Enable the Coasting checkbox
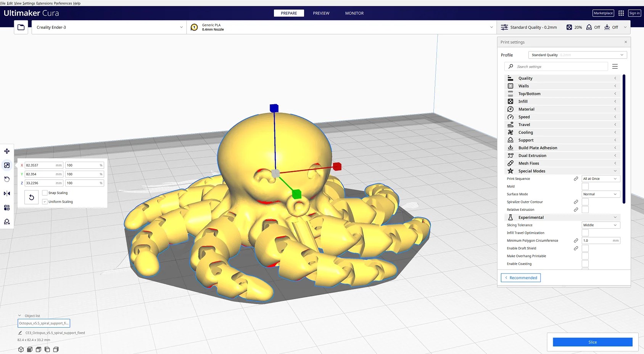 click(x=585, y=264)
